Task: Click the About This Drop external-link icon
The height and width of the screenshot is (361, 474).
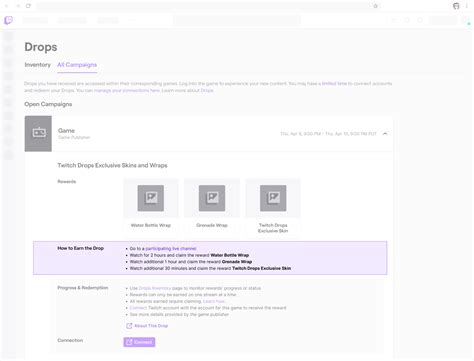Action: coord(129,326)
